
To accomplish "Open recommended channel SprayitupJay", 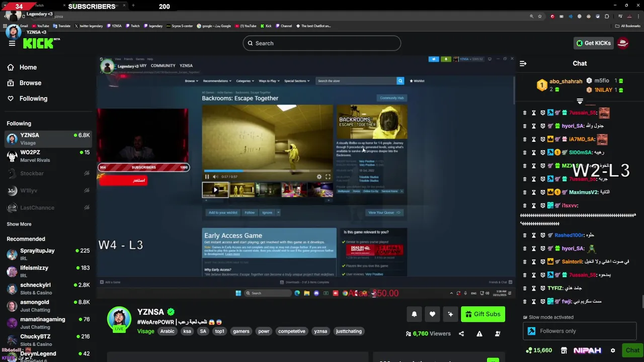I will click(x=48, y=254).
